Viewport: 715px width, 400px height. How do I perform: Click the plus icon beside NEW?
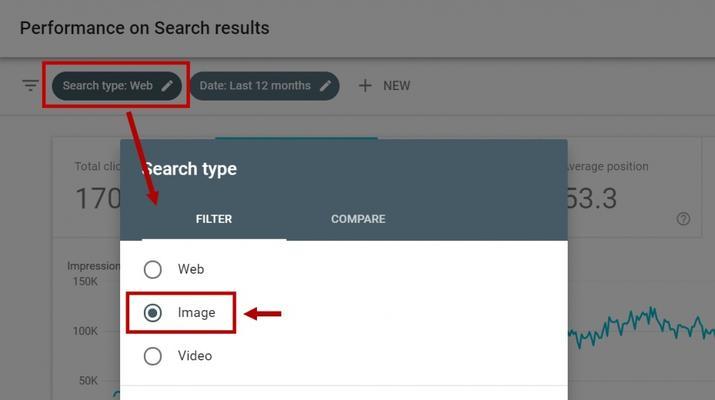coord(365,85)
